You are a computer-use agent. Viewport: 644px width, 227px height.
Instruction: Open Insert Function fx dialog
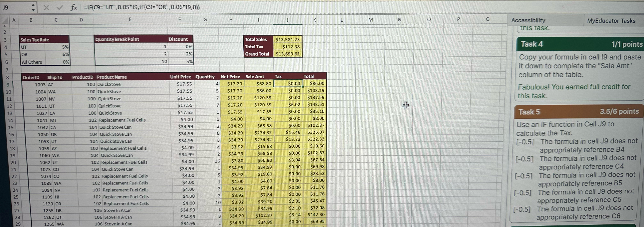pyautogui.click(x=73, y=7)
